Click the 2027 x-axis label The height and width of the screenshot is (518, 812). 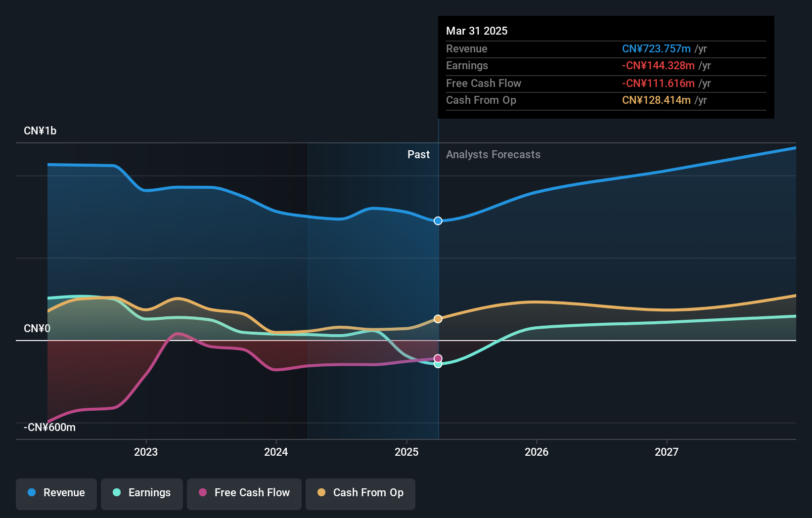tap(667, 452)
